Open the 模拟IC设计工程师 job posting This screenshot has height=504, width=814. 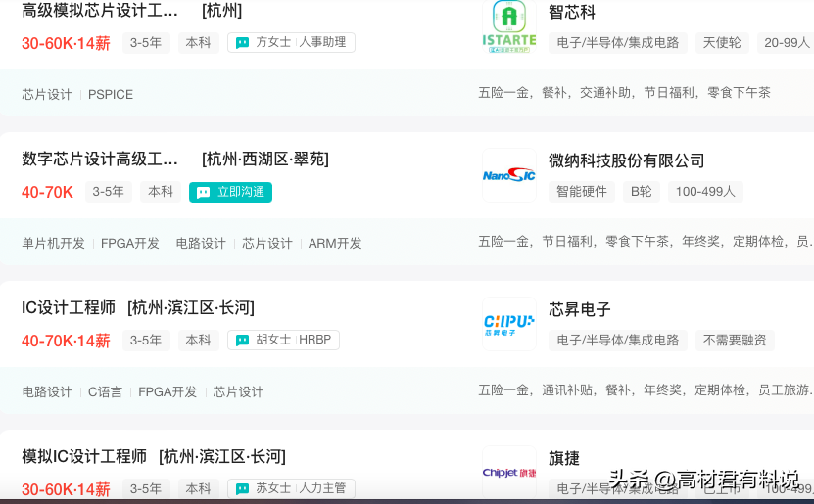tap(84, 457)
